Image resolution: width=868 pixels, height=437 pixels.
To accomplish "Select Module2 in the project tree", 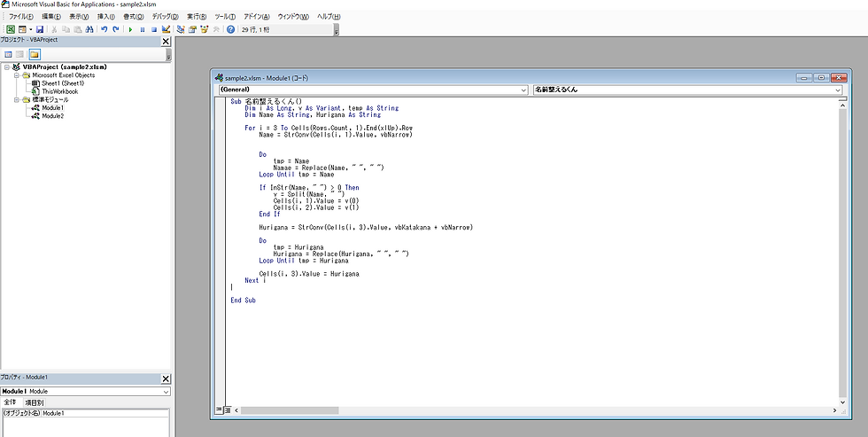I will click(52, 116).
